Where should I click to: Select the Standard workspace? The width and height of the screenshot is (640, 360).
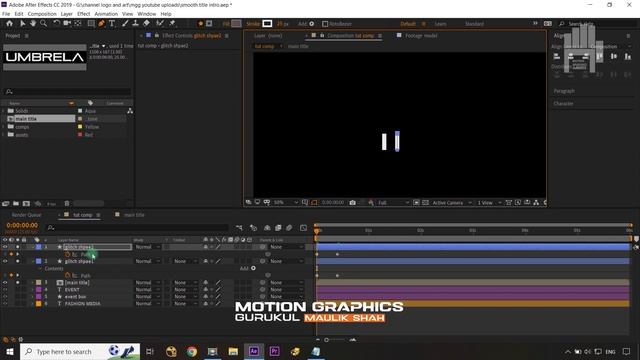click(x=474, y=24)
